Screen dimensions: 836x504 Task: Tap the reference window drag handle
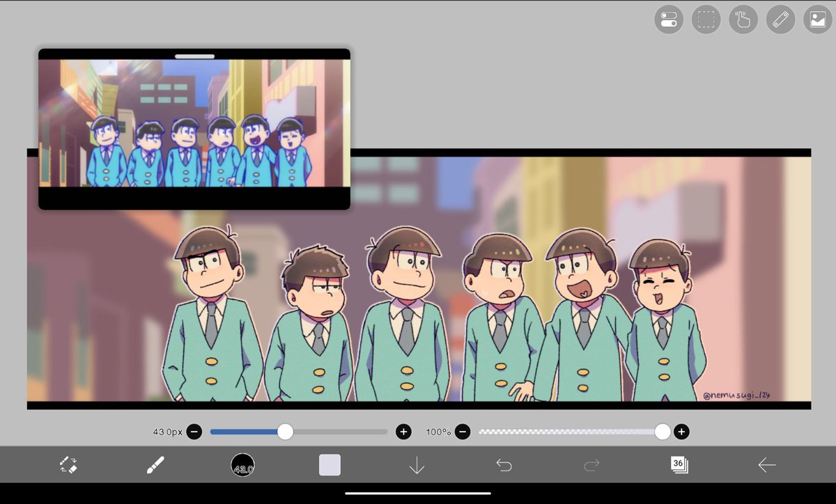click(194, 56)
